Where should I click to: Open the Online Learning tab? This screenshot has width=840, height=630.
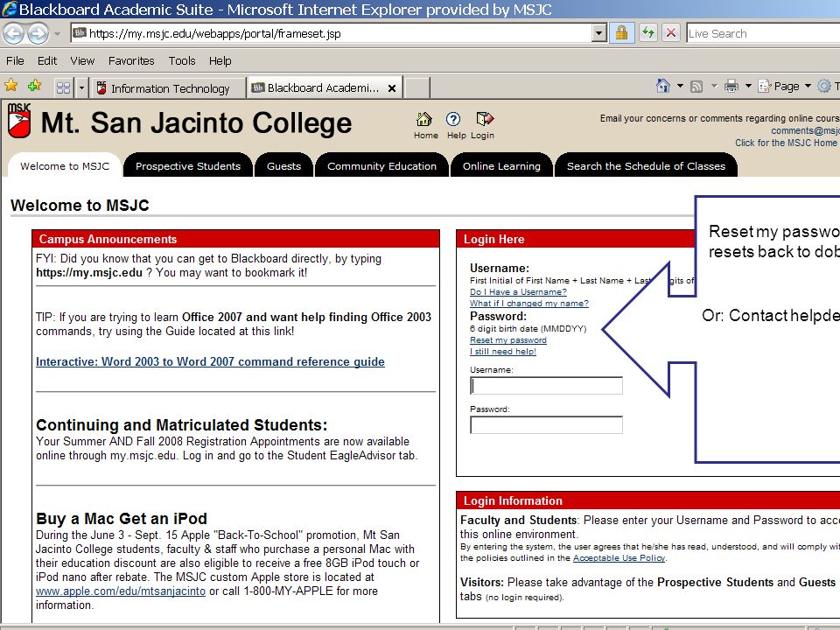pyautogui.click(x=501, y=166)
